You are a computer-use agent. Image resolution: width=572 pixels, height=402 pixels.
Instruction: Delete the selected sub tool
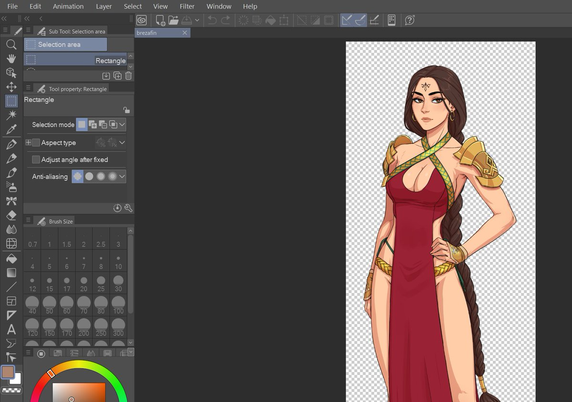pos(128,76)
